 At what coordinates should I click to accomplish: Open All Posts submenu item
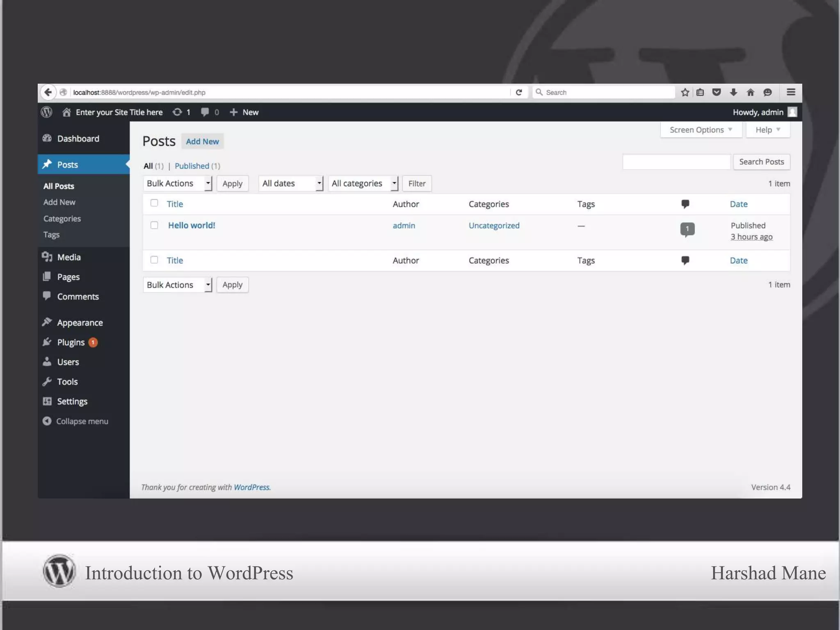(x=59, y=186)
